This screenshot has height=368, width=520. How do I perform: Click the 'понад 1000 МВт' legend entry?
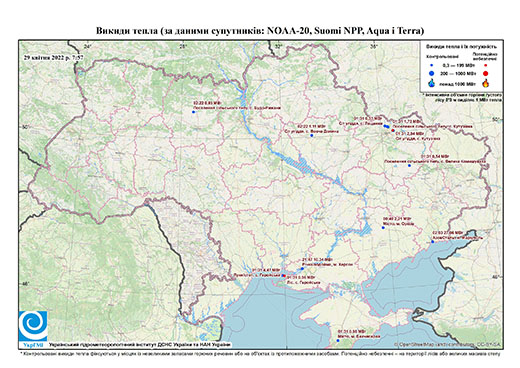(x=458, y=83)
